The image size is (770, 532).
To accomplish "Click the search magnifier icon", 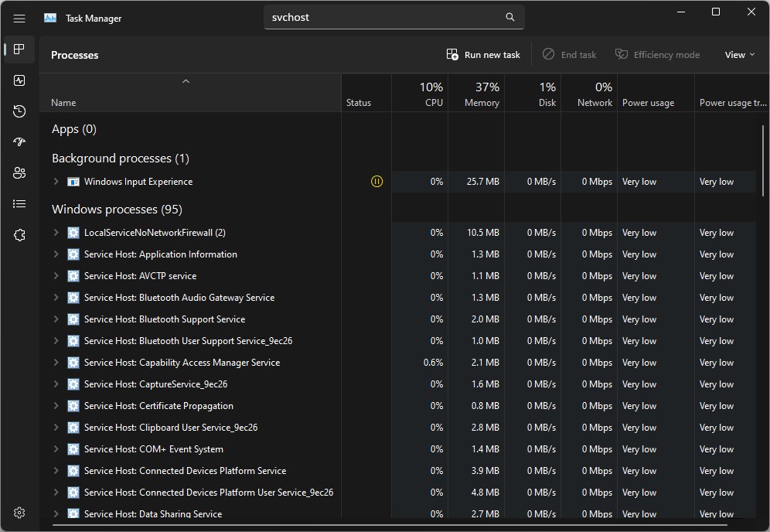I will 510,17.
